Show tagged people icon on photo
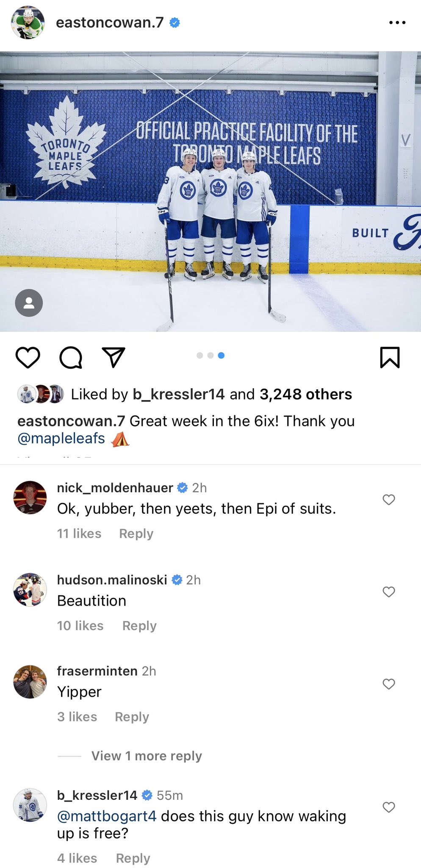 (29, 303)
